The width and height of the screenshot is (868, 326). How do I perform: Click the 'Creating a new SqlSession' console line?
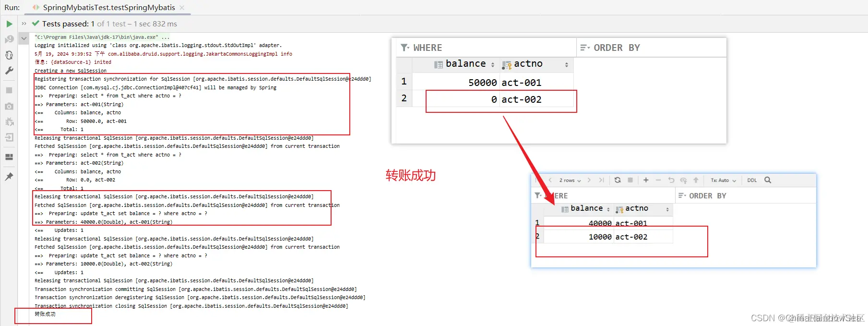[71, 71]
